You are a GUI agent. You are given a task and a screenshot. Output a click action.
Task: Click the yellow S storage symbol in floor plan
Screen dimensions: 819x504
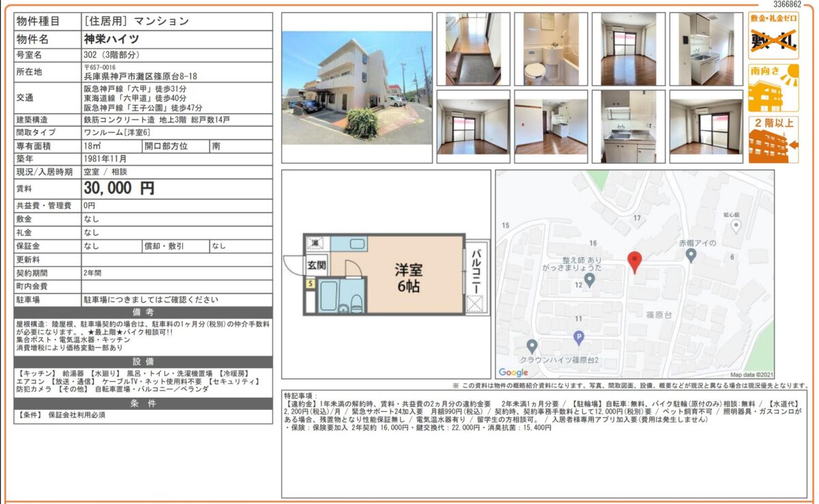point(310,283)
